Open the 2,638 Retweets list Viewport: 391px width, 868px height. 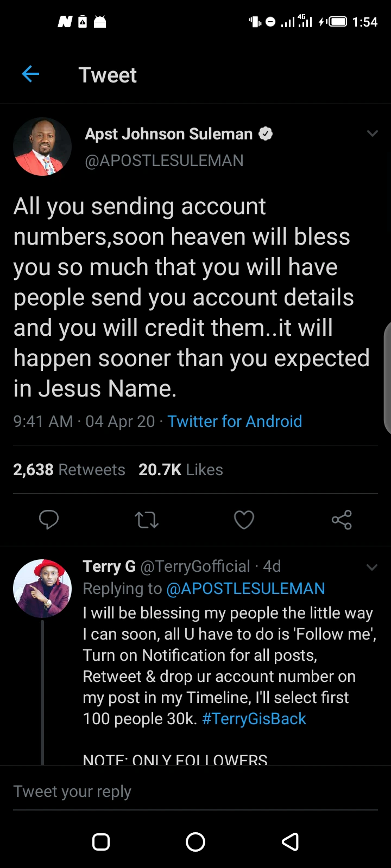tap(69, 470)
